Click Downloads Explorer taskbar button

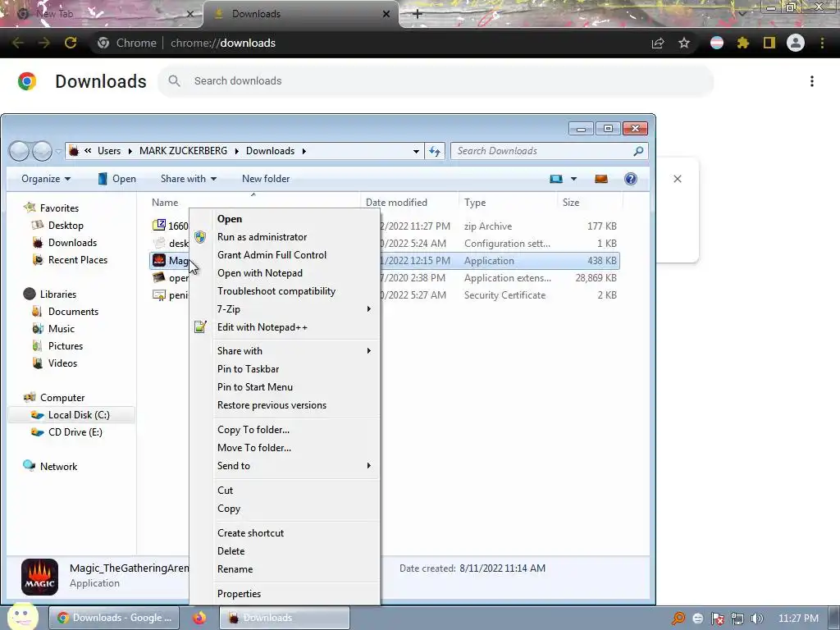tap(285, 618)
